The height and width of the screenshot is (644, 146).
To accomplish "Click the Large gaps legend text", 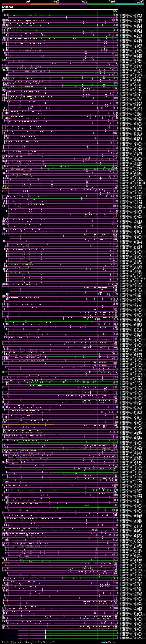I will coord(28,642).
